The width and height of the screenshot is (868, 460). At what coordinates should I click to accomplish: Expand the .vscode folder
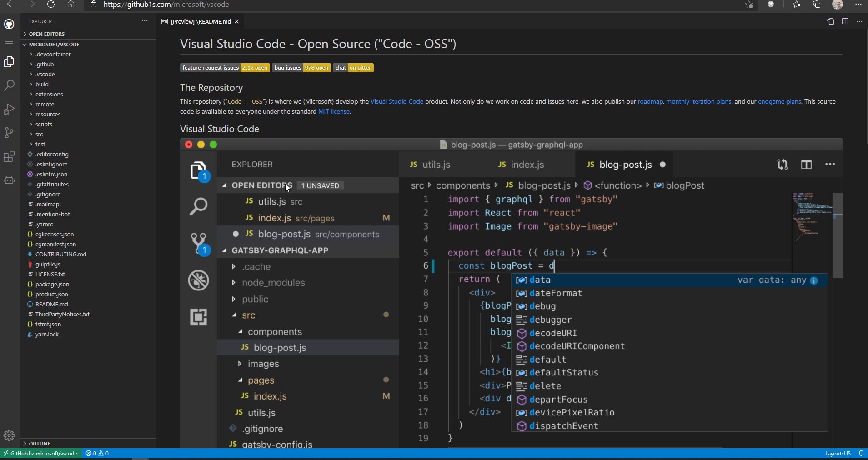(89, 75)
